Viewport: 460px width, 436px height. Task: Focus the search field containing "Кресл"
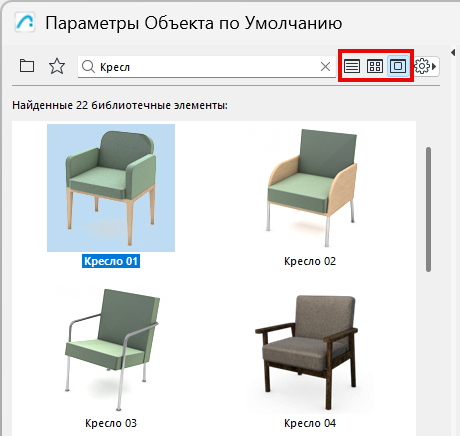pyautogui.click(x=207, y=67)
